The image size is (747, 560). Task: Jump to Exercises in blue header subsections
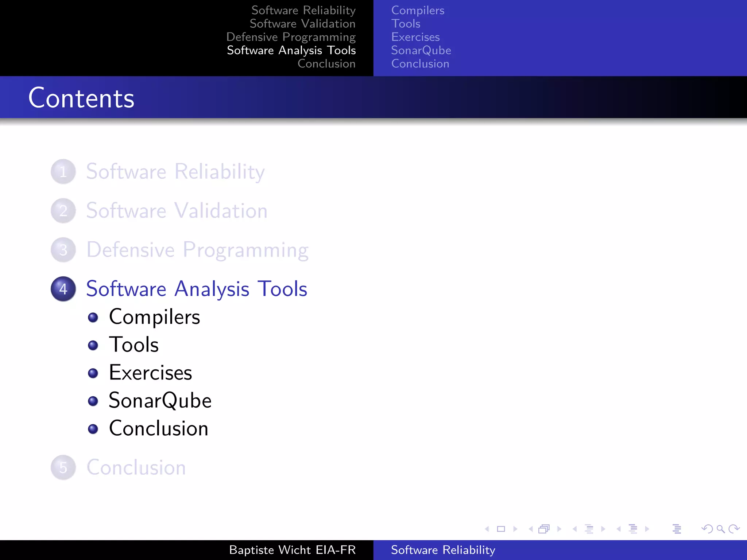(415, 37)
